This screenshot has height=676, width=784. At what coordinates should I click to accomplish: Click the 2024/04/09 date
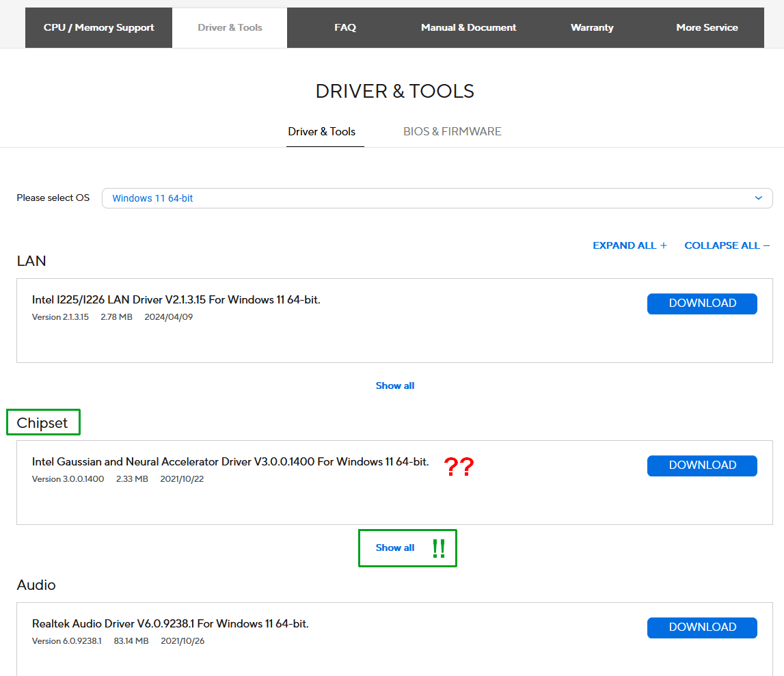click(x=169, y=317)
